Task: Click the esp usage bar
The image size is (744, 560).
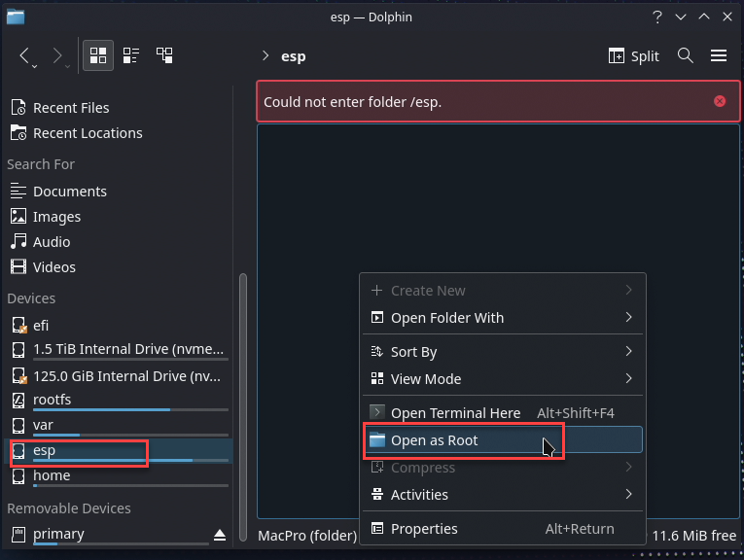Action: 130,460
